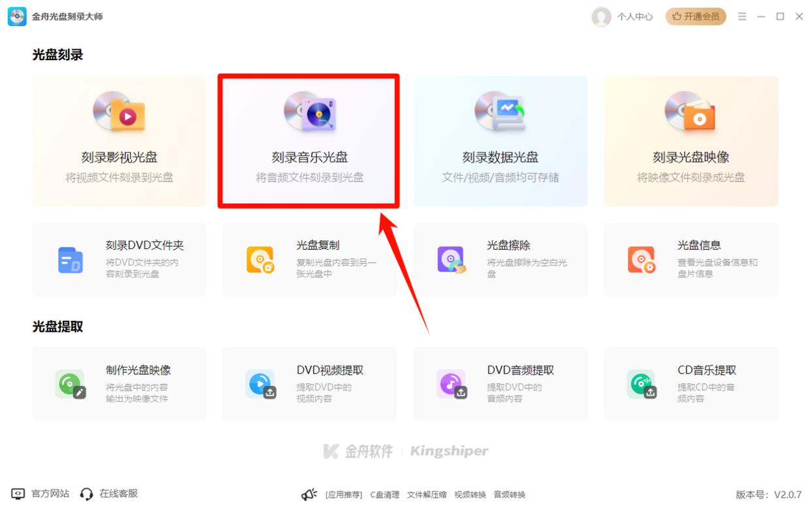812x507 pixels.
Task: Click the 视频转换 recommended app link
Action: pos(469,495)
